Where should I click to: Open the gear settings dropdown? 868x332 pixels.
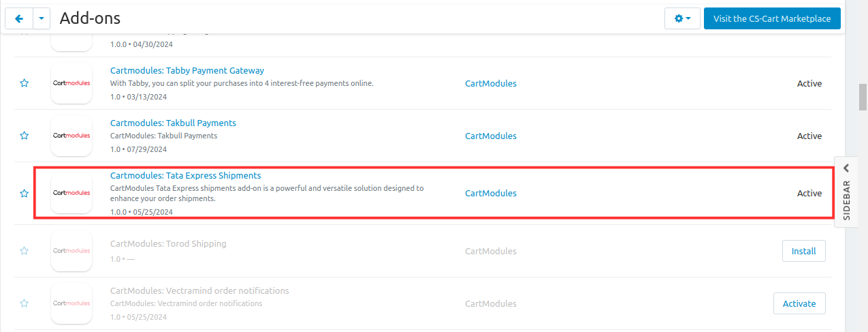coord(682,18)
